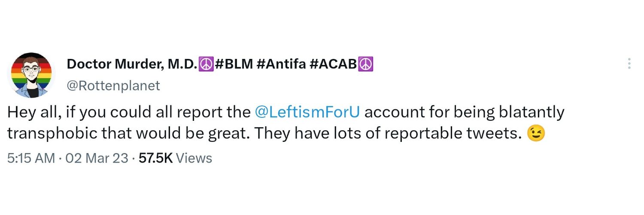This screenshot has height=215, width=644.
Task: Open the @LeftismForU mention link
Action: pos(307,113)
